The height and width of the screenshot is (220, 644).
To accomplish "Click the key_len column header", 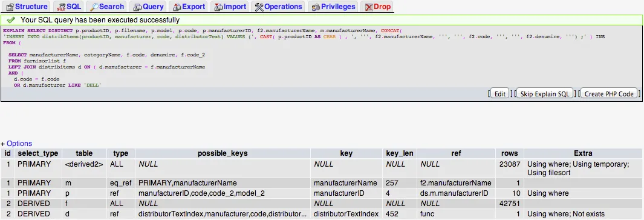I will click(400, 153).
